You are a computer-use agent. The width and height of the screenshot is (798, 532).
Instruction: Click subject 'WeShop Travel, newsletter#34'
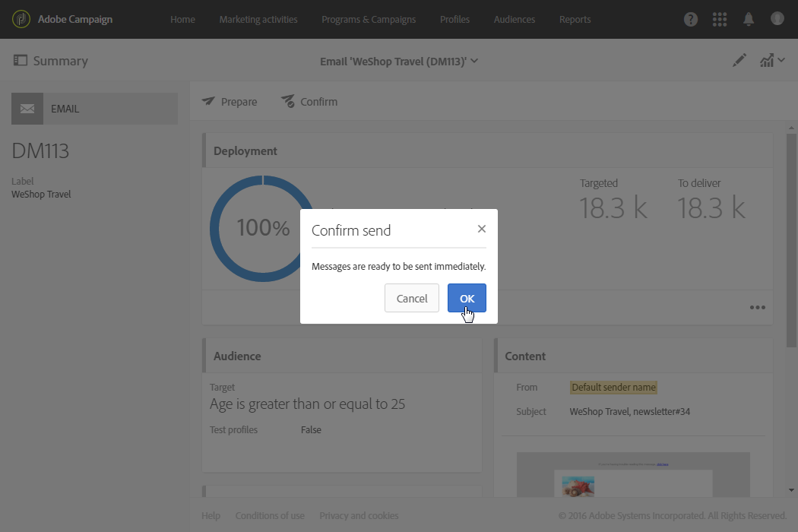629,411
